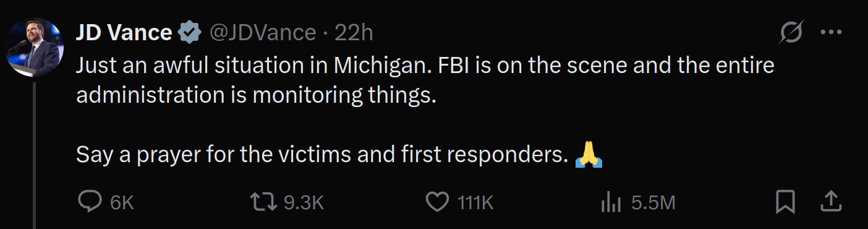This screenshot has height=229, width=868.
Task: Open the 22h timestamp permalink
Action: pos(354,32)
